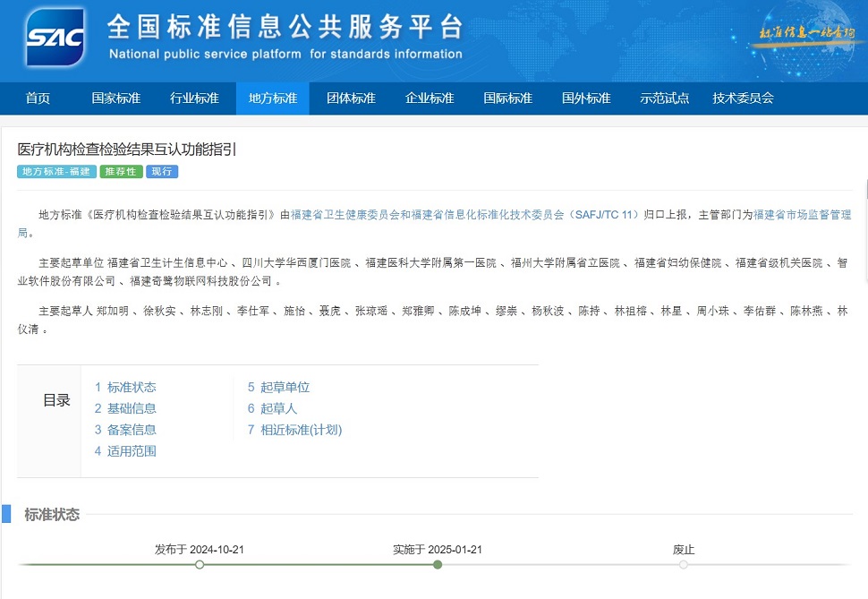Select the 发布于 2024-10-21 timeline dot
The height and width of the screenshot is (599, 868).
click(x=199, y=565)
